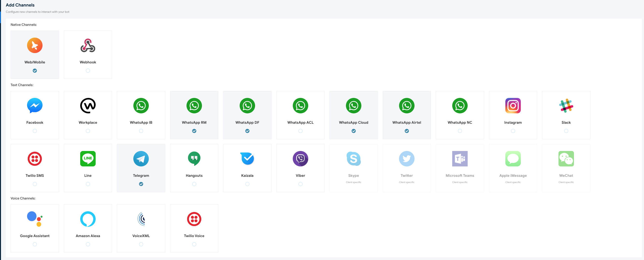The width and height of the screenshot is (644, 260).
Task: Click the "Hangouts" label text
Action: coord(194,175)
